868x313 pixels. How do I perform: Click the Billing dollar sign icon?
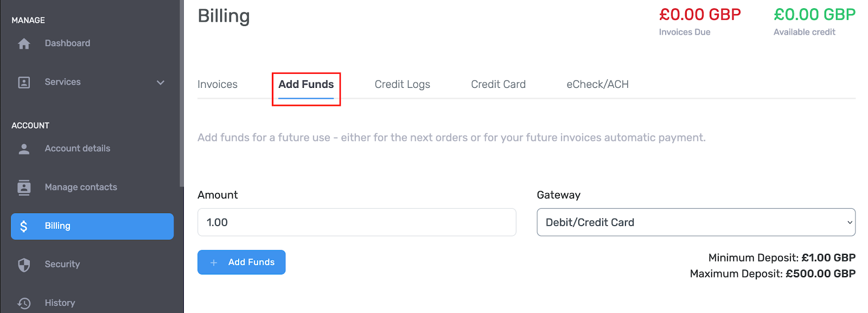point(24,226)
